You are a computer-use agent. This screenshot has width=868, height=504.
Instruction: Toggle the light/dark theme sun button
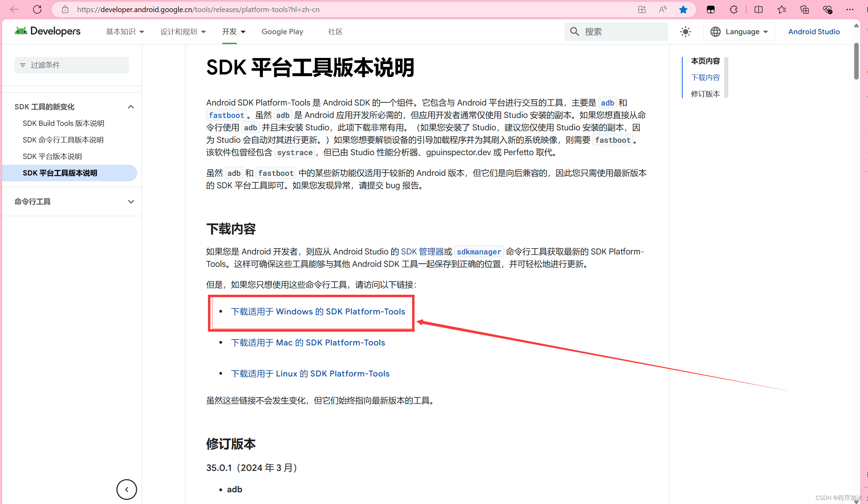pos(686,32)
